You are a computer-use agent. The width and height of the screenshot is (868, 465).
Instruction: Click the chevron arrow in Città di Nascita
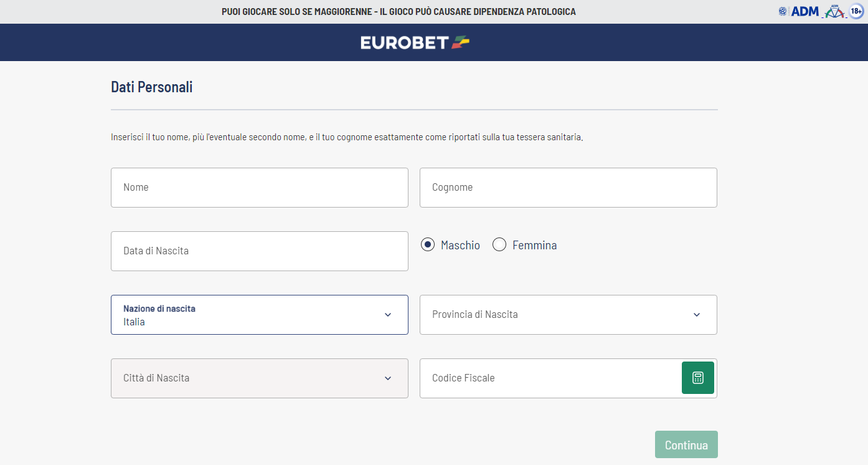point(388,378)
